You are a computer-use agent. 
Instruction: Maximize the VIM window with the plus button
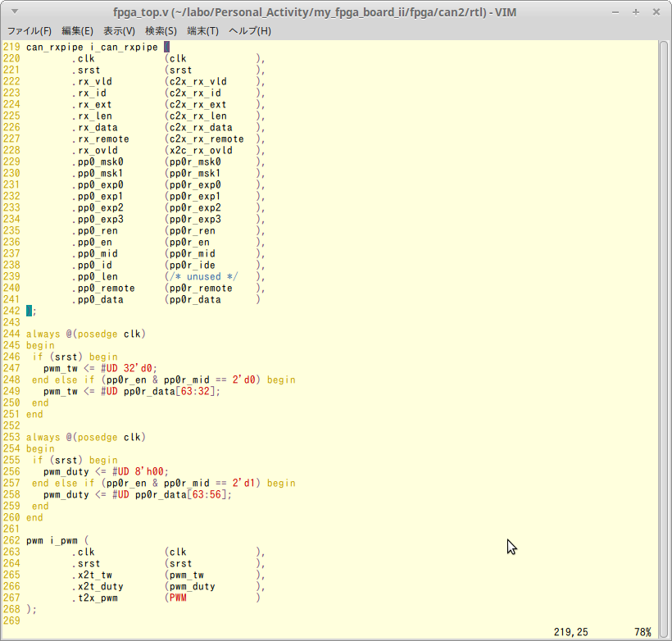click(x=638, y=12)
